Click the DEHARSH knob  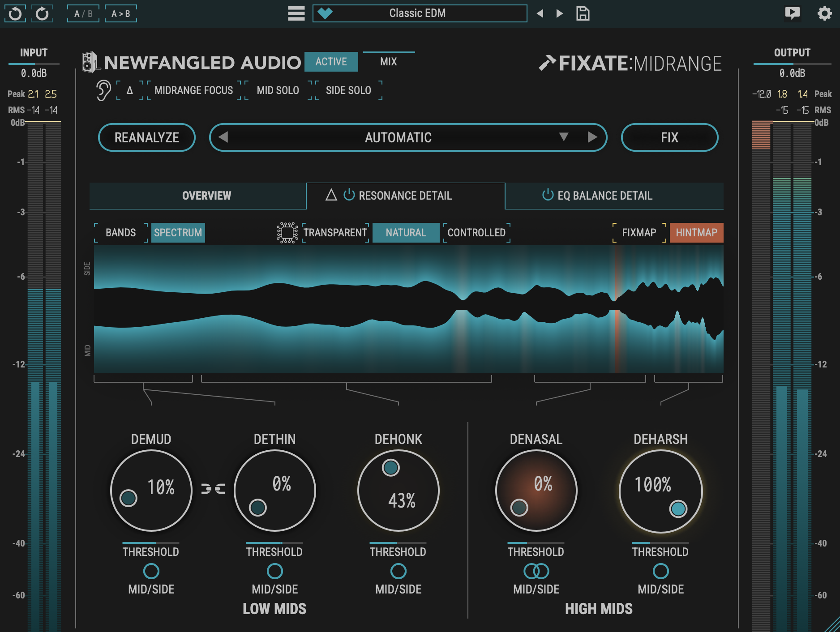(x=661, y=491)
